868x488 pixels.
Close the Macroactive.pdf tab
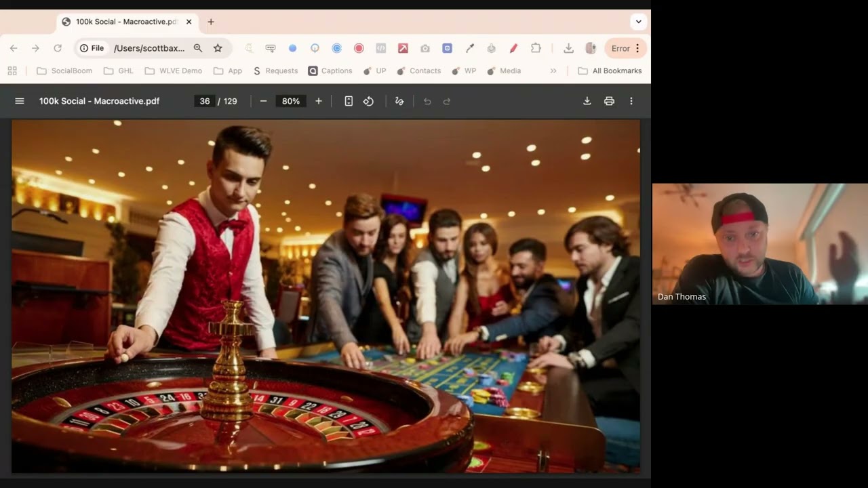(189, 22)
